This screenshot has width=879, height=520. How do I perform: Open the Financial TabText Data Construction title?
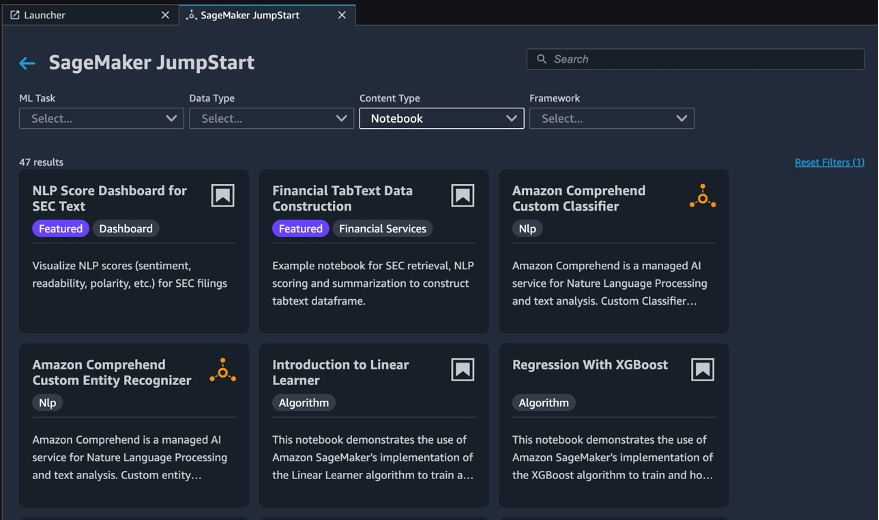343,198
